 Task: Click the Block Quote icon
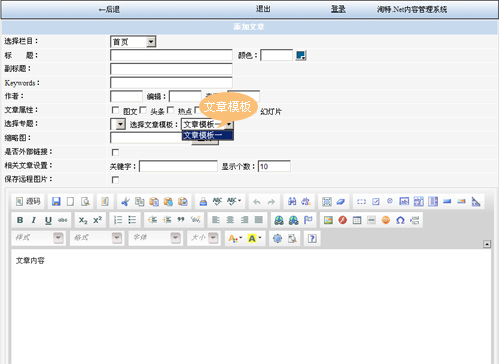(181, 220)
